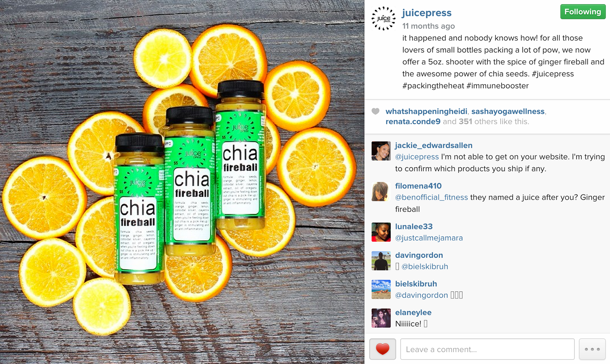Open filomena410's avatar thumbnail
This screenshot has width=610, height=364.
(381, 191)
